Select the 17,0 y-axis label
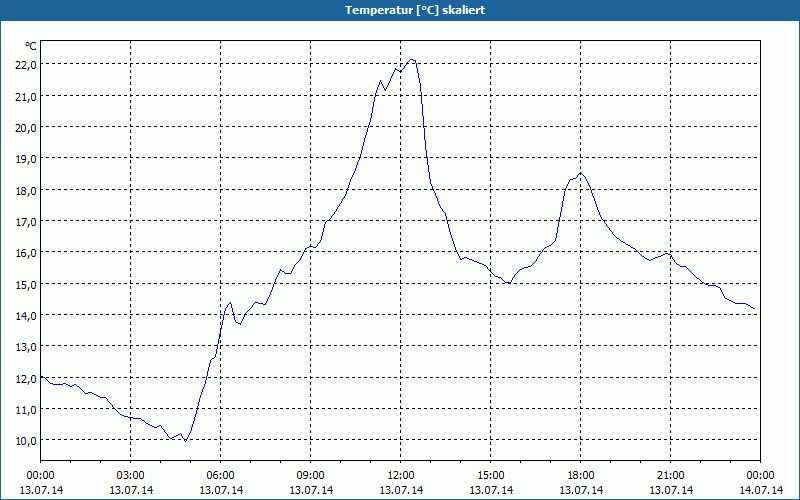Screen dimensions: 800x500 pos(27,221)
